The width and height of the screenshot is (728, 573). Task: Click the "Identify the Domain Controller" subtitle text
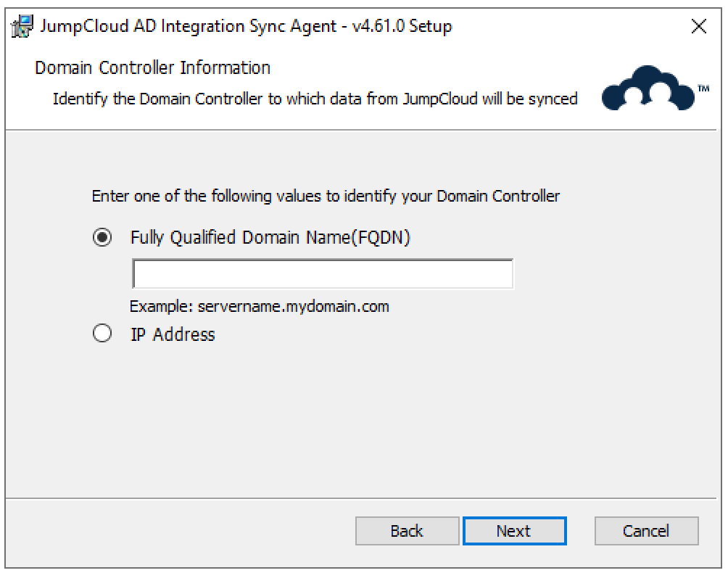pos(315,99)
